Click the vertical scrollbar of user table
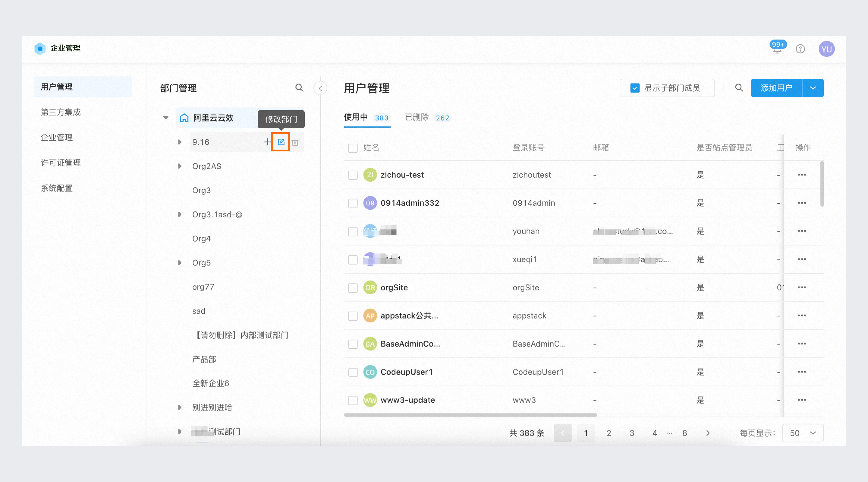Screen dimensions: 868x482 click(822, 184)
